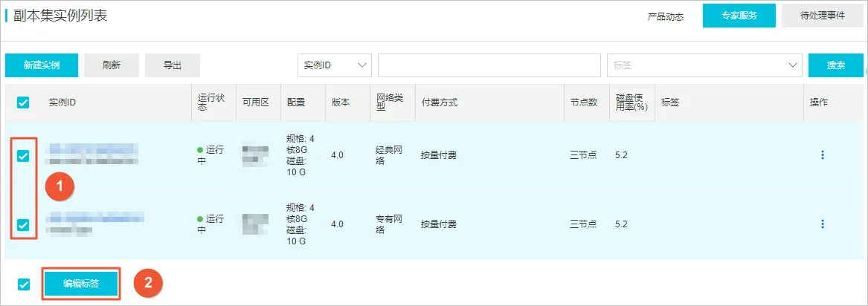Click the 运行状态 column header
The width and height of the screenshot is (868, 306).
(x=211, y=102)
